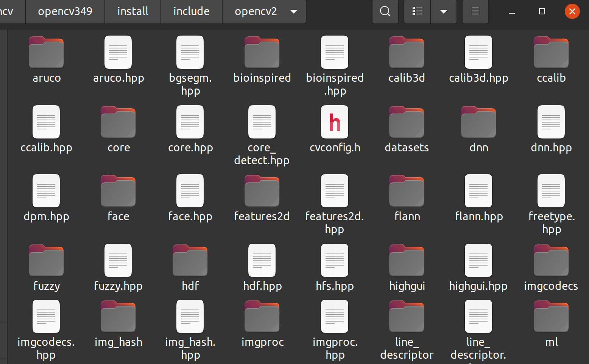The image size is (589, 364).
Task: Minimize the file manager window
Action: [512, 11]
